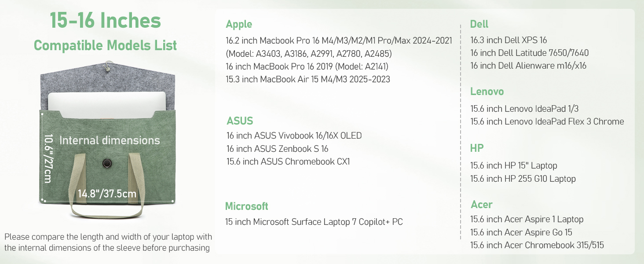
Task: Select the Dell brand heading
Action: tap(479, 24)
